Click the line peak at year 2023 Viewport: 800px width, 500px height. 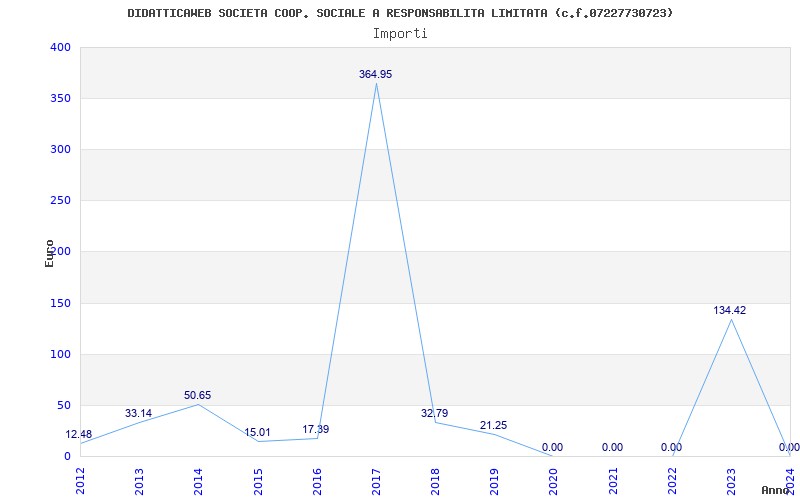[x=731, y=319]
